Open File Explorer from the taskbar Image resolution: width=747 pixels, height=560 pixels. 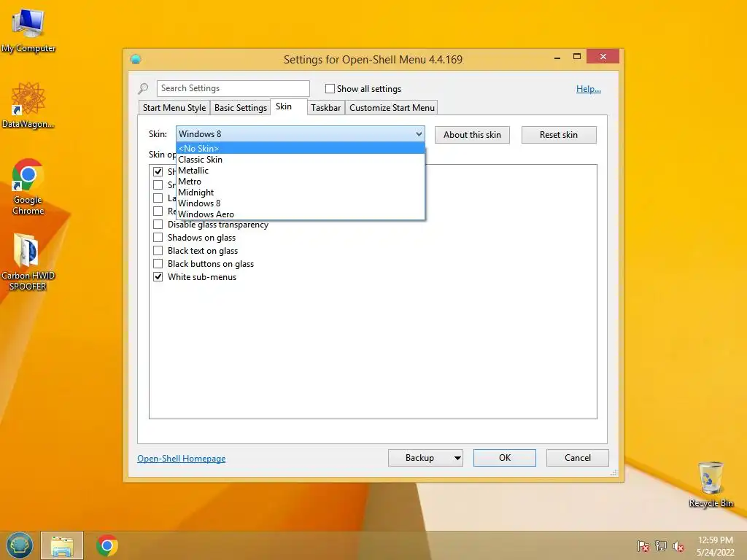pyautogui.click(x=62, y=545)
